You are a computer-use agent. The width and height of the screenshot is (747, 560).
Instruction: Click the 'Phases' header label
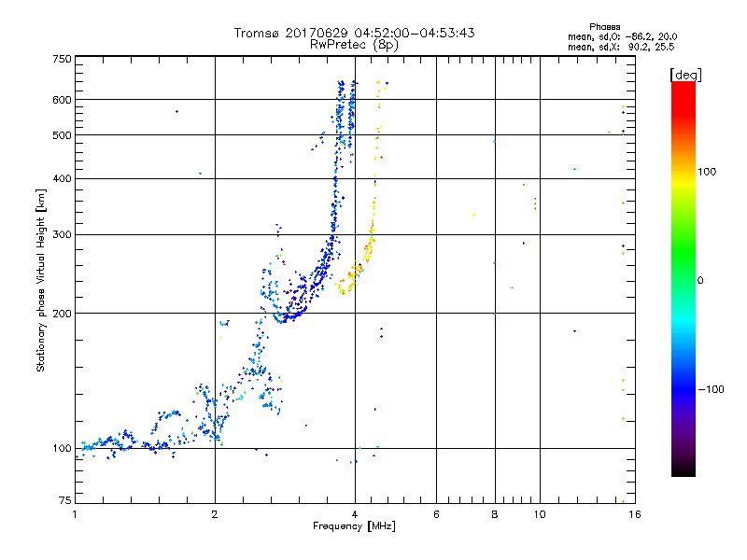[604, 27]
